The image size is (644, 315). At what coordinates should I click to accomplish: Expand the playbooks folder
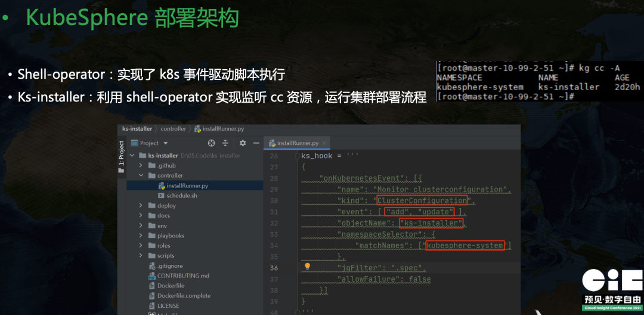141,235
